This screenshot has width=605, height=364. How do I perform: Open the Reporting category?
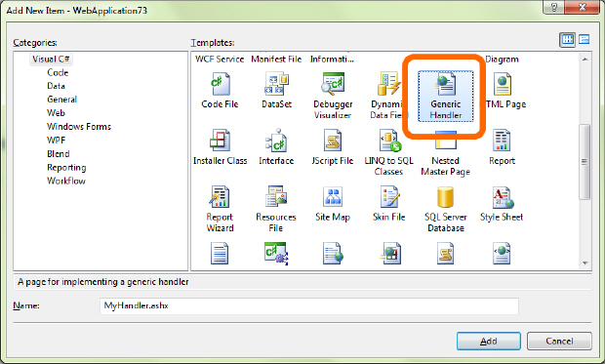pos(66,168)
